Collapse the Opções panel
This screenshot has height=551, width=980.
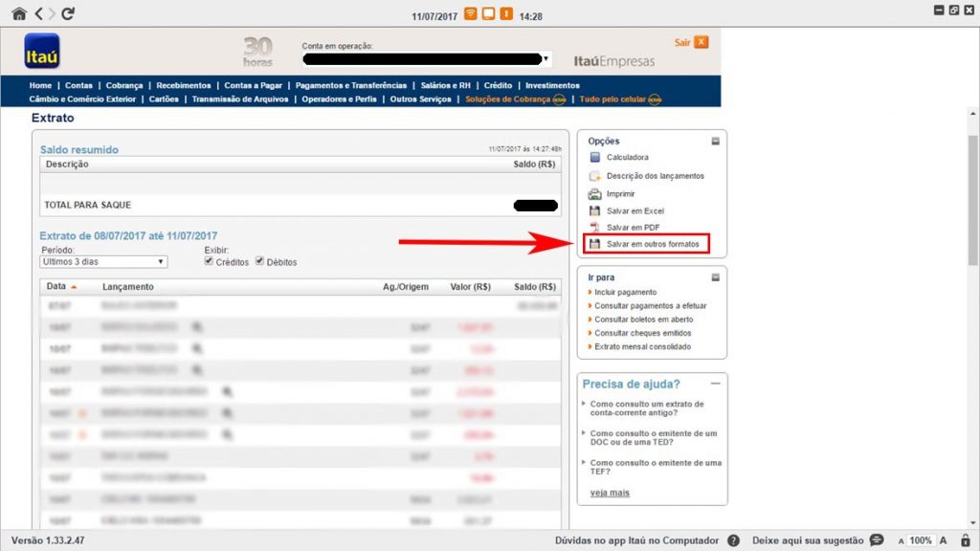(x=715, y=142)
